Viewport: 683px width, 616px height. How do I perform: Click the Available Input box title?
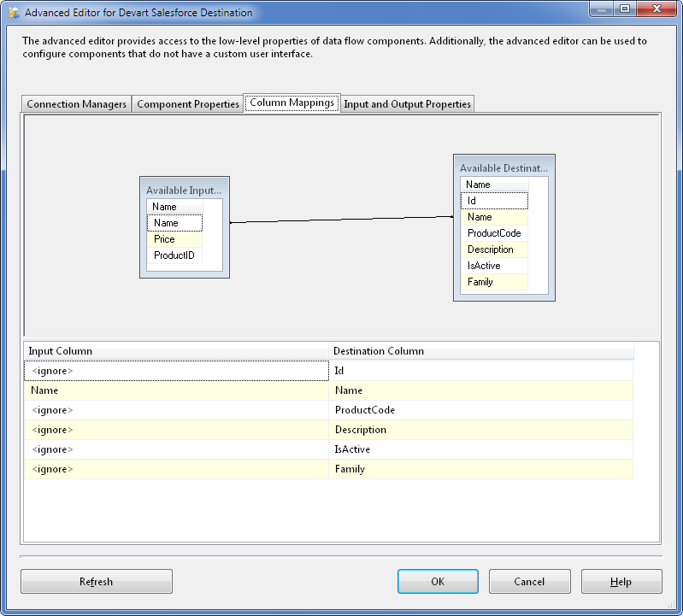coord(184,191)
